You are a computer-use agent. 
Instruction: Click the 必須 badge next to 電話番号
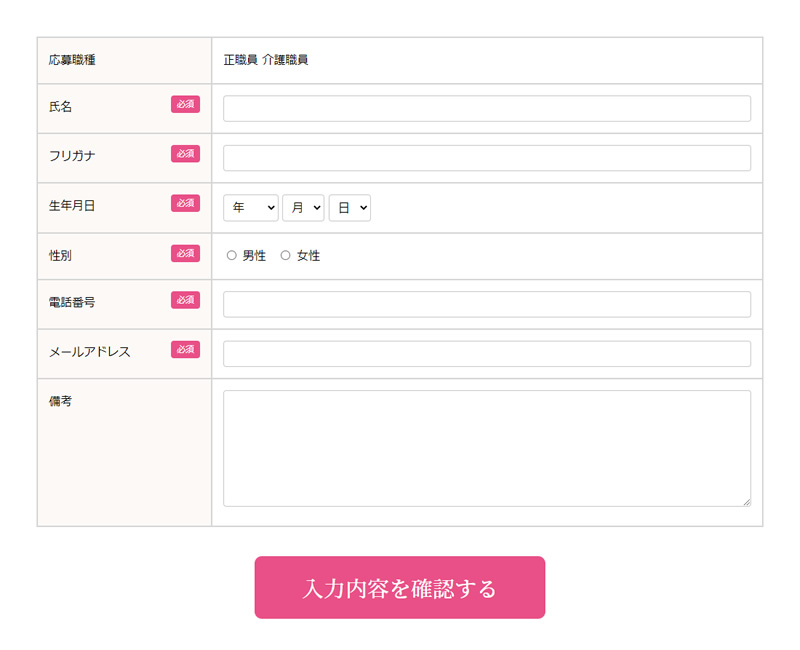[x=185, y=300]
